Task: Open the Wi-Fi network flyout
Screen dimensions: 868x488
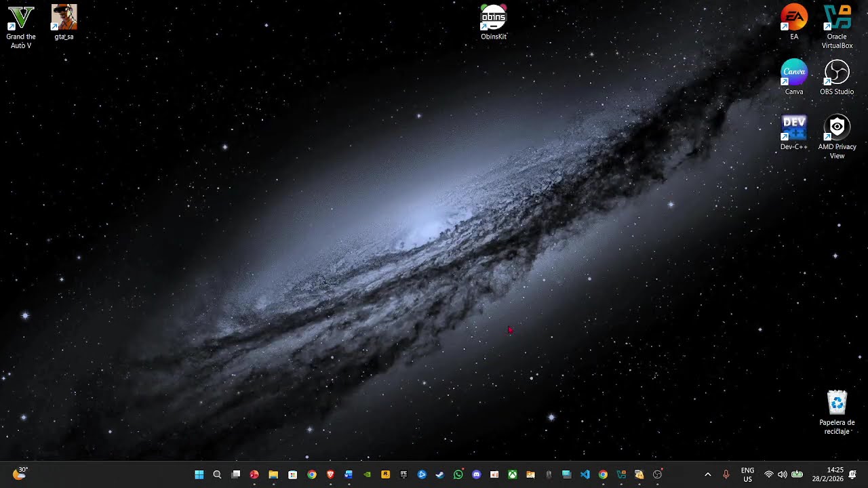Action: [x=768, y=474]
